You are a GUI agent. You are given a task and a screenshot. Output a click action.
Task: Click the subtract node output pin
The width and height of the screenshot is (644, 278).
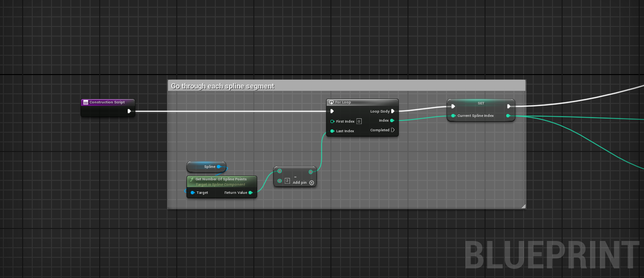tap(311, 172)
